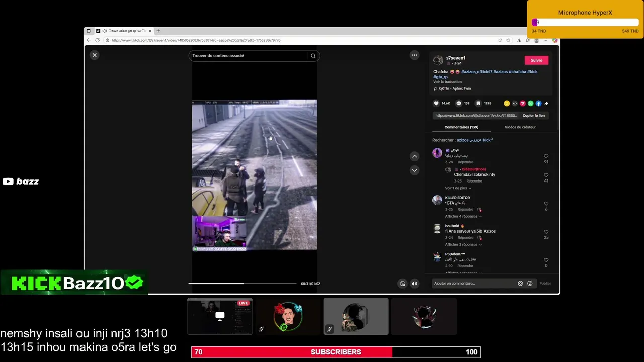The width and height of the screenshot is (644, 362).
Task: Open more share options arrow
Action: [546, 103]
